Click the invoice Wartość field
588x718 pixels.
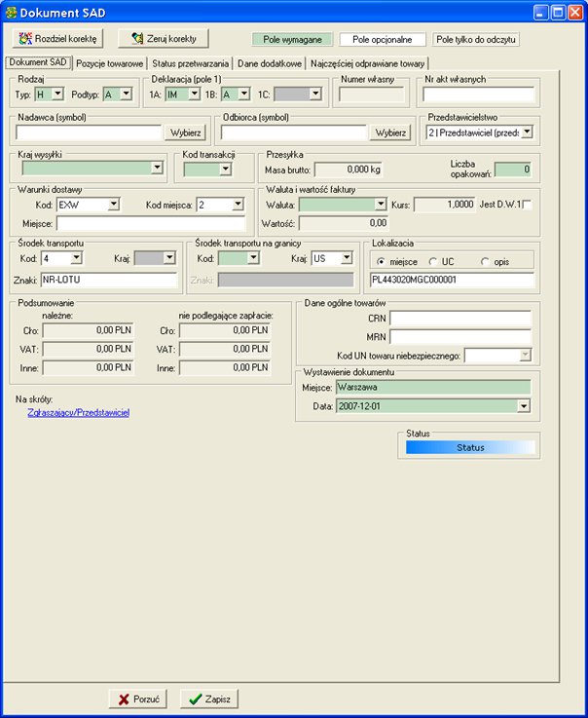[x=344, y=223]
